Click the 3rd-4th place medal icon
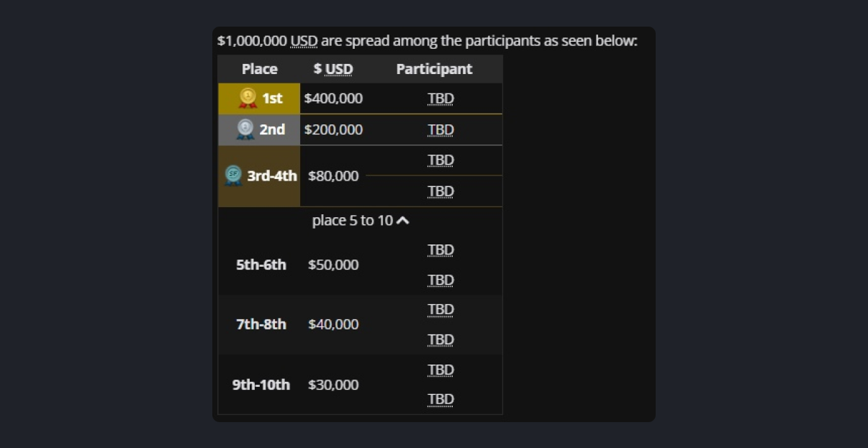 (x=233, y=175)
